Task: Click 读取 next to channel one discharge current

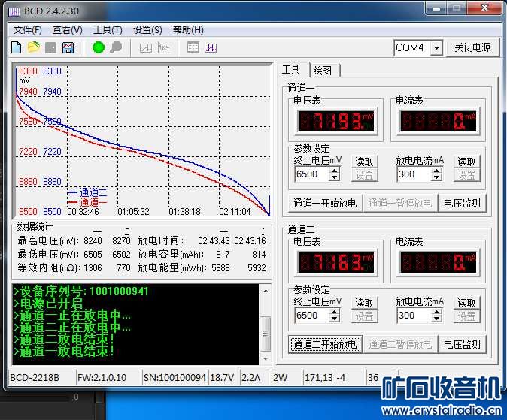Action: coord(466,162)
